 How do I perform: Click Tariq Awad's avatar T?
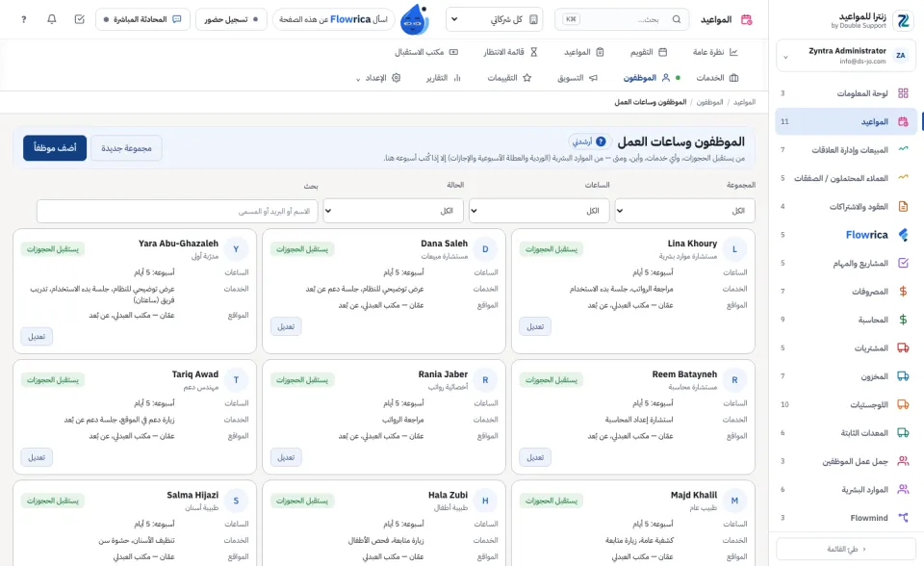point(236,380)
